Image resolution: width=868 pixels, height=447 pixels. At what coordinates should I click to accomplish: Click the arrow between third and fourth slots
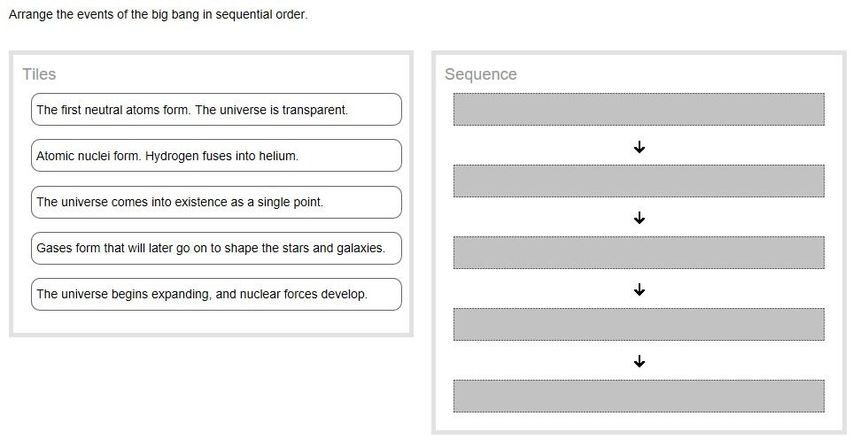[x=639, y=290]
